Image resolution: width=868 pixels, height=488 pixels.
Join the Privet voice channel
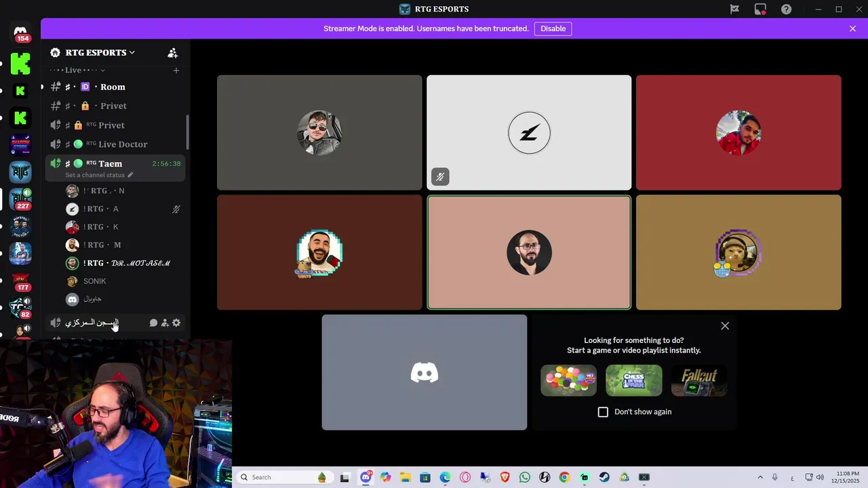click(x=115, y=125)
